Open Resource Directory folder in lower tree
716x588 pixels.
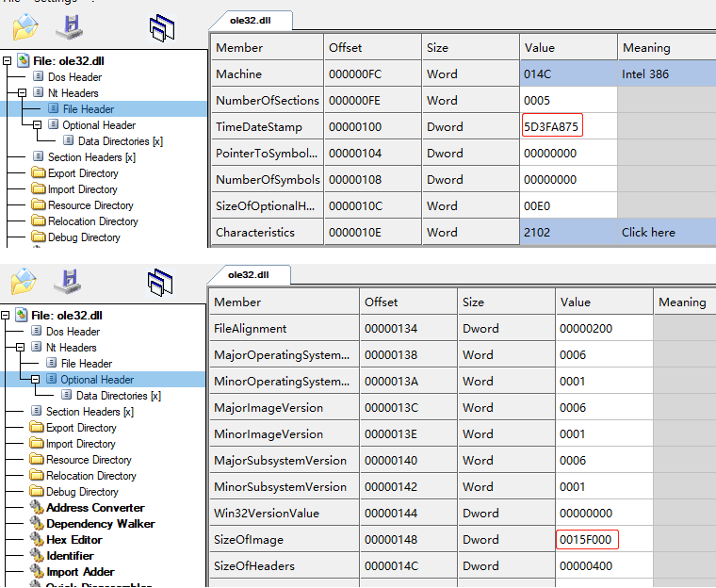pos(89,460)
